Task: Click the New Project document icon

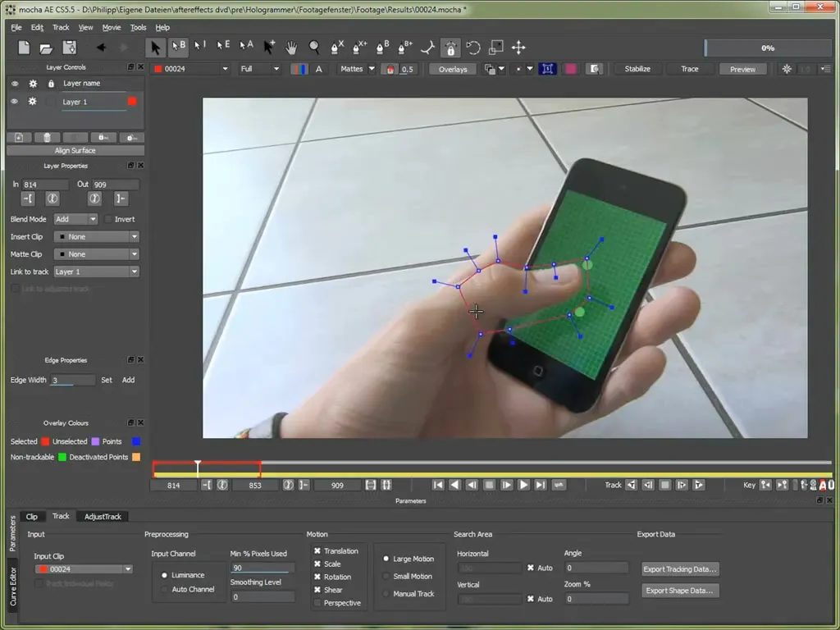Action: tap(24, 48)
